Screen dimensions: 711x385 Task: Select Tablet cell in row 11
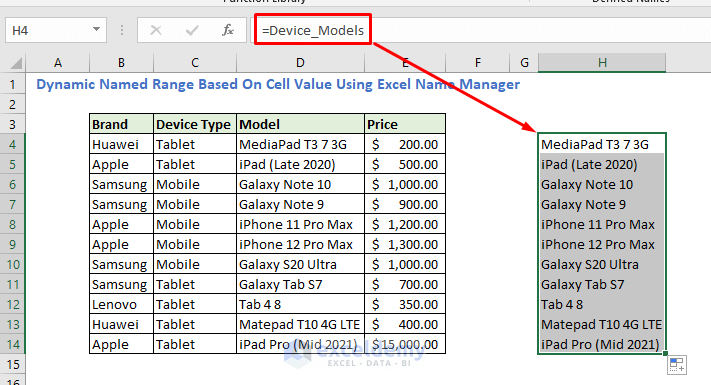[195, 284]
